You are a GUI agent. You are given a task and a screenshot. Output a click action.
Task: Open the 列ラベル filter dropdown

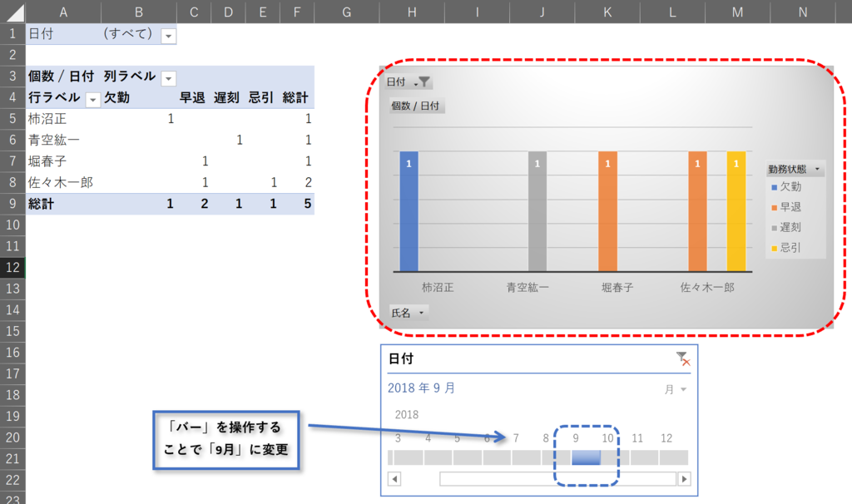(169, 77)
